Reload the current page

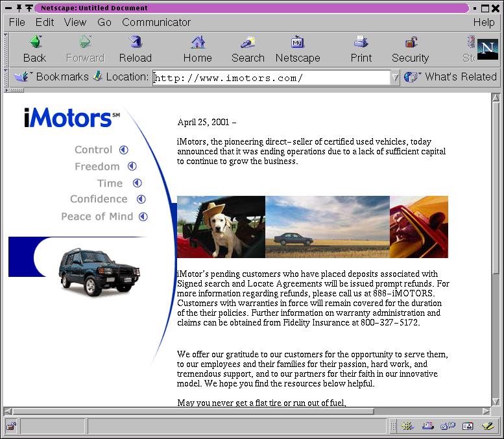(x=136, y=49)
